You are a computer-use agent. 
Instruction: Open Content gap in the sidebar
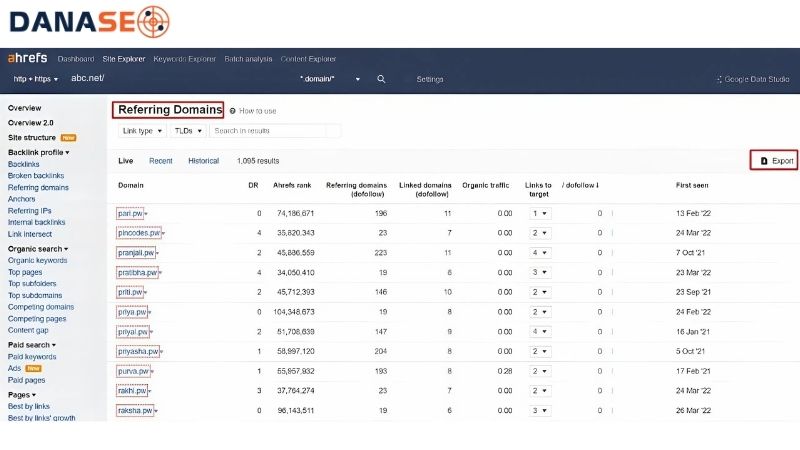pos(28,330)
